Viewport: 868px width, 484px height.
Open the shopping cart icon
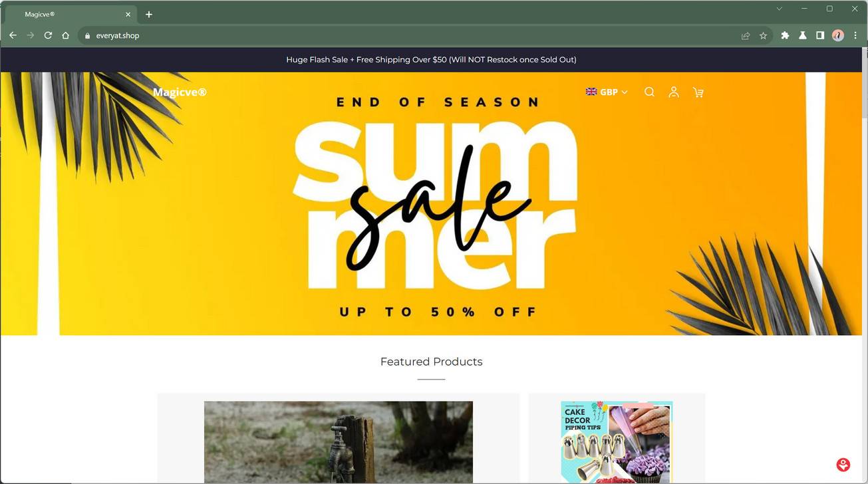(x=698, y=92)
